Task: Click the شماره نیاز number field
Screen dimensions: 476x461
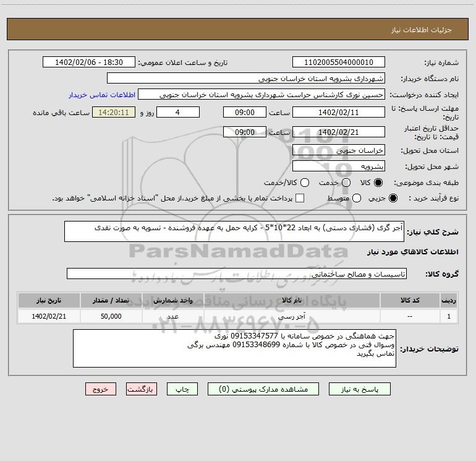Action: tap(339, 62)
